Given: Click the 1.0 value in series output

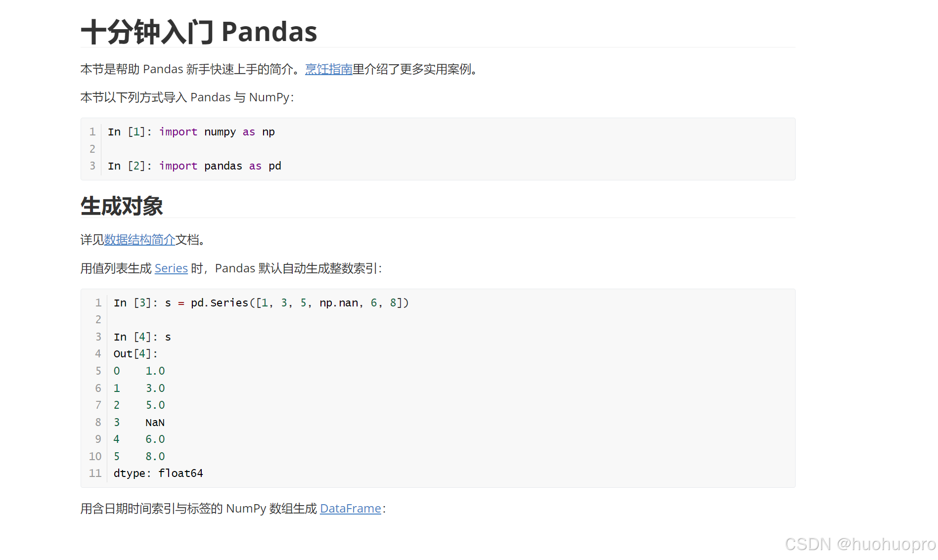Looking at the screenshot, I should click(155, 371).
